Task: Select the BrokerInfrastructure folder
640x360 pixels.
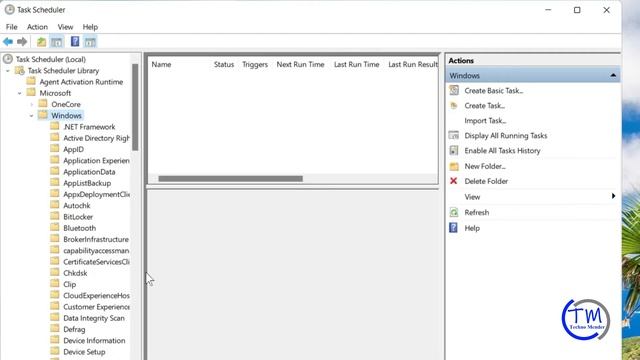Action: point(96,239)
